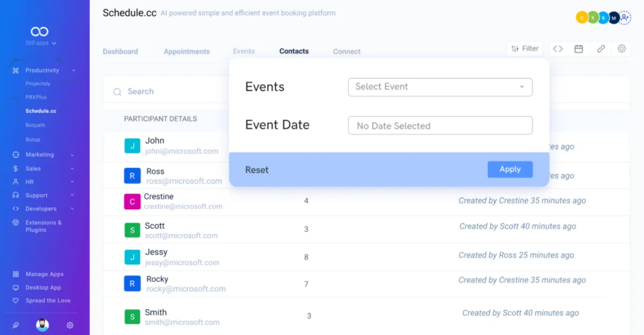
Task: Click the add user icon top right
Action: coord(625,18)
